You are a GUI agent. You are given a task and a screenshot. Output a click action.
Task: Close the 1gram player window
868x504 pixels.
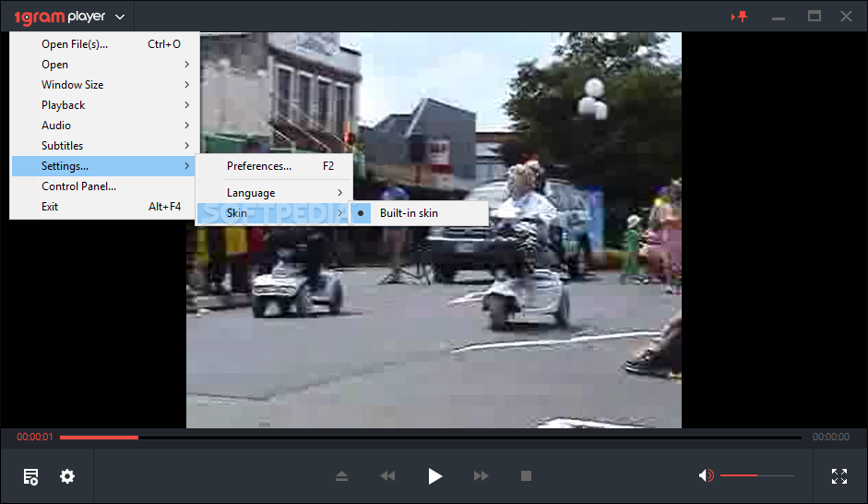[x=846, y=16]
